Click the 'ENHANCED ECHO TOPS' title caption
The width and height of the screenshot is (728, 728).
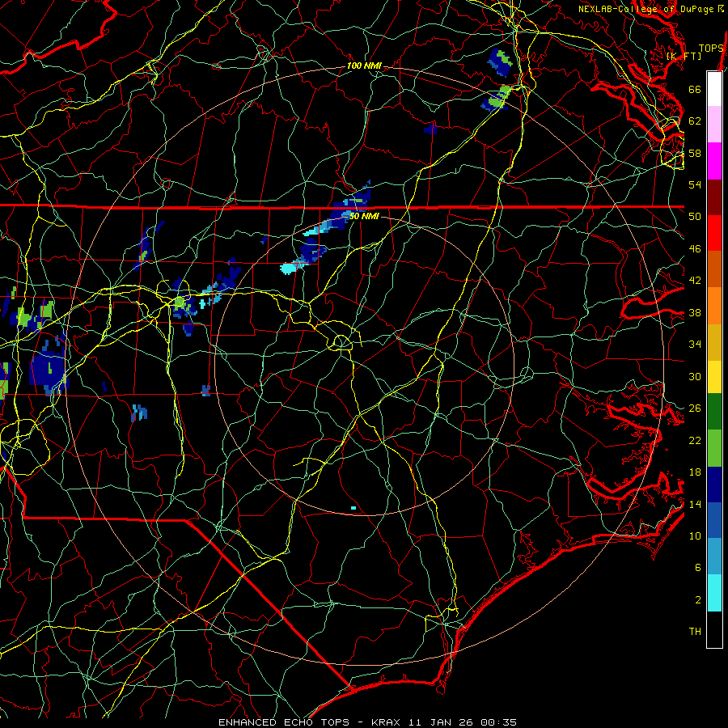(284, 722)
